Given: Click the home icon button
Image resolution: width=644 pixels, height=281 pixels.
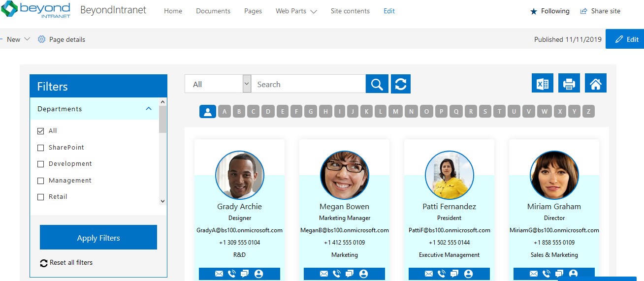Looking at the screenshot, I should 595,84.
